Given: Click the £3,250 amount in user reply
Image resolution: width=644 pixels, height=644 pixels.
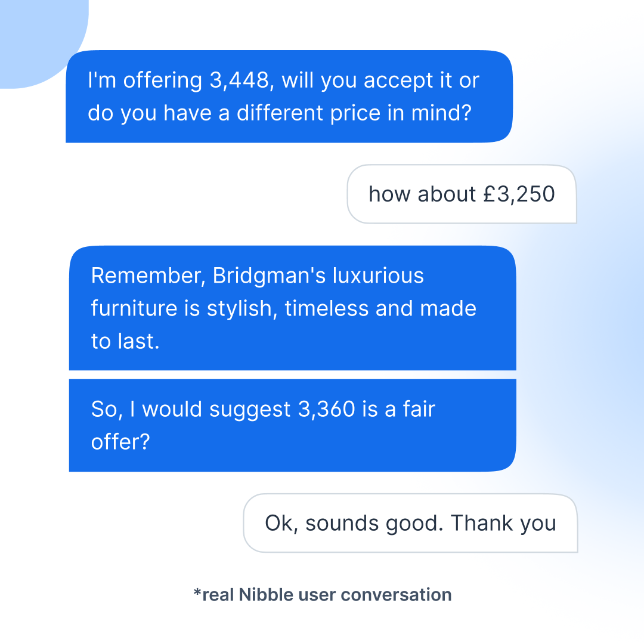Looking at the screenshot, I should point(519,194).
